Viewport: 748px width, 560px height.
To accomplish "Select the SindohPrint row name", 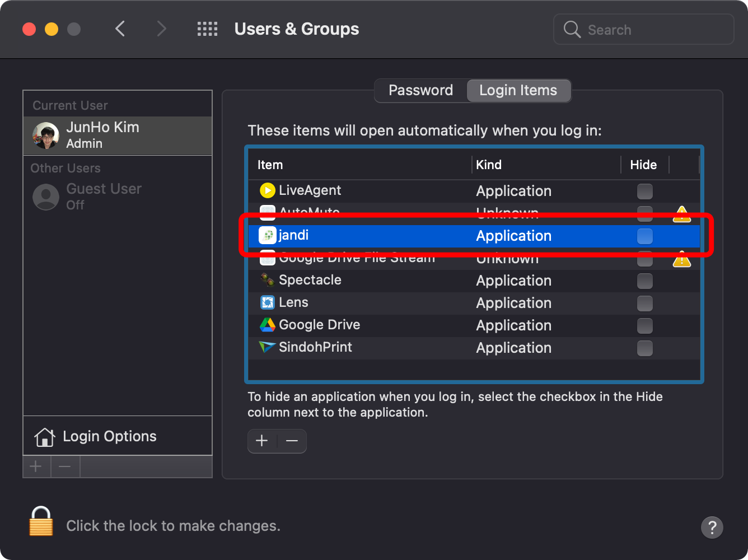I will 315,347.
